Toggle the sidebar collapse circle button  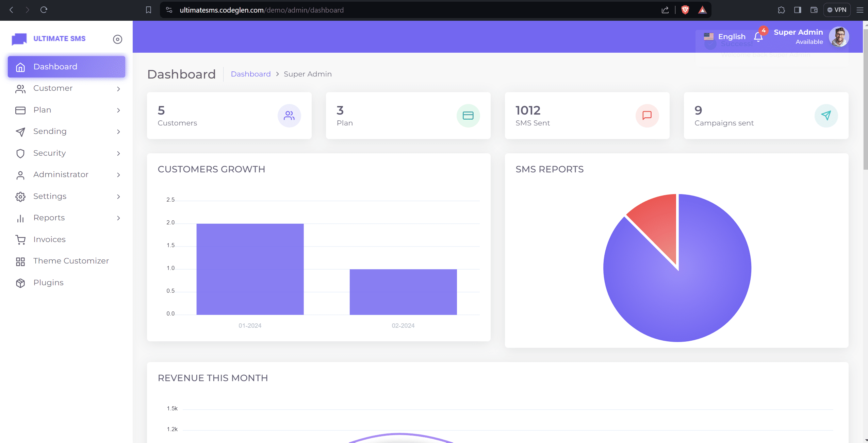click(117, 39)
